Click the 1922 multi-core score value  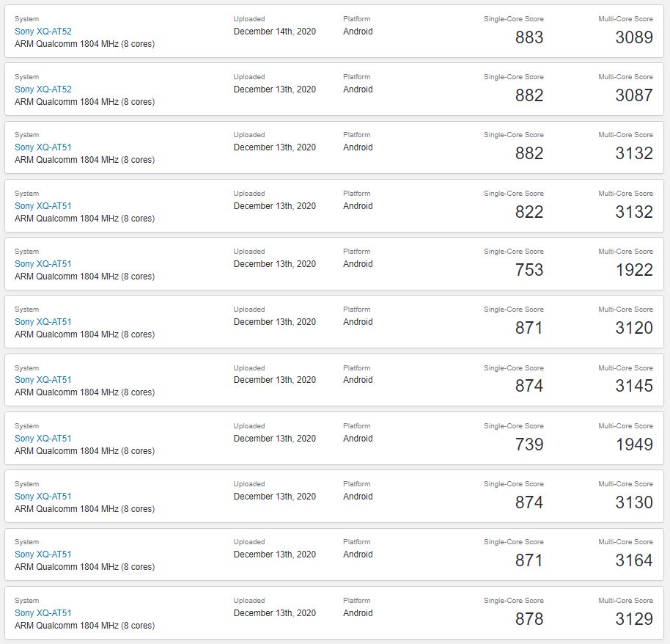point(634,270)
